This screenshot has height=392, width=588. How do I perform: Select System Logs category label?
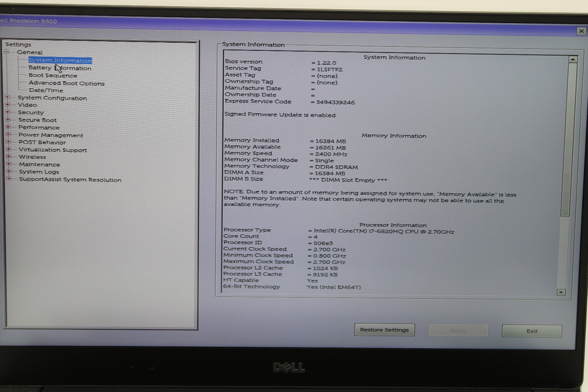click(x=39, y=172)
